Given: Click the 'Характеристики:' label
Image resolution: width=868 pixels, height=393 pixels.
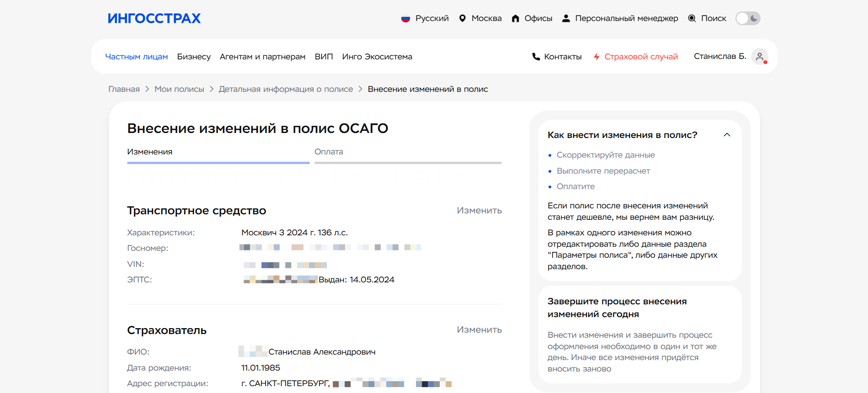Looking at the screenshot, I should (x=161, y=233).
